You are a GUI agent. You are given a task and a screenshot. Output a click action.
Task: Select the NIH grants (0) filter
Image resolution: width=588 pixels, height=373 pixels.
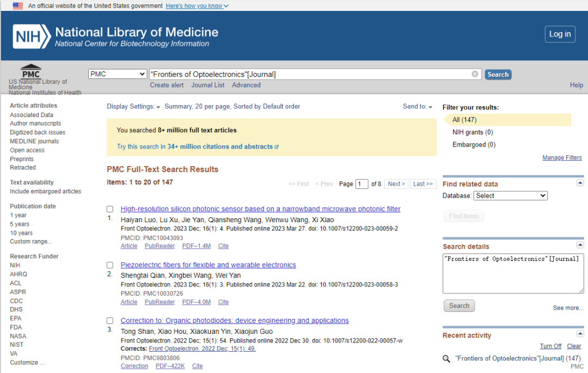(x=473, y=132)
